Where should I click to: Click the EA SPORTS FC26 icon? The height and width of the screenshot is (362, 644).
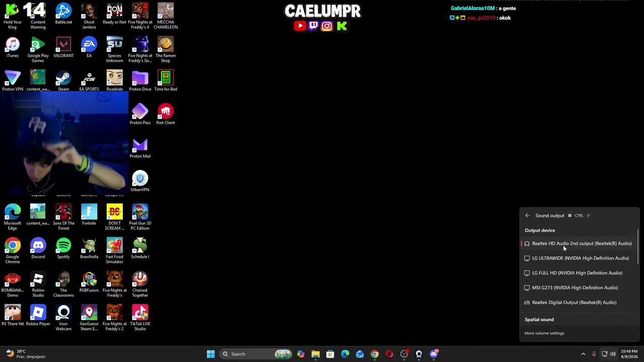click(89, 80)
